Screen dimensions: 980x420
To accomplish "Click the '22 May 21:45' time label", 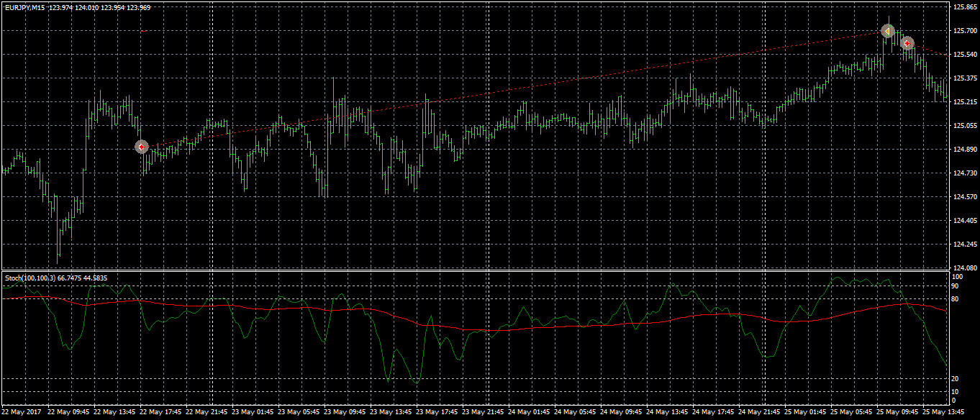I will (x=207, y=413).
